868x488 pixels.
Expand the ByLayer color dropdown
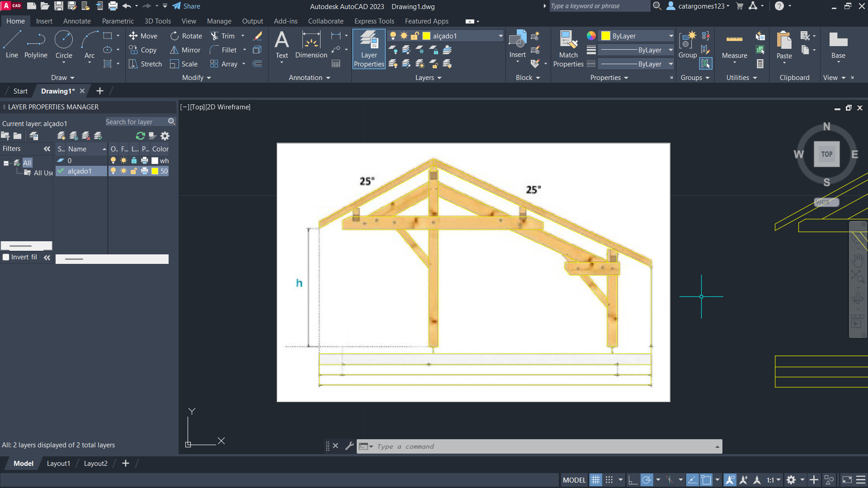671,36
